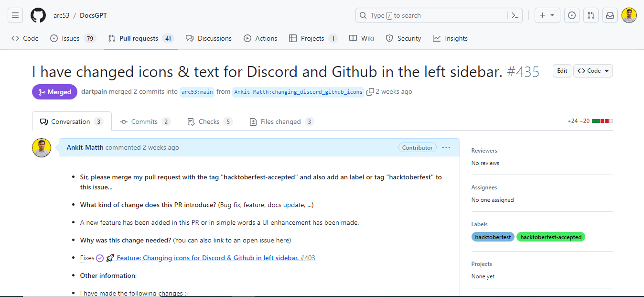Click Ankit-Matth's comment avatar
This screenshot has width=644, height=297.
click(x=42, y=147)
